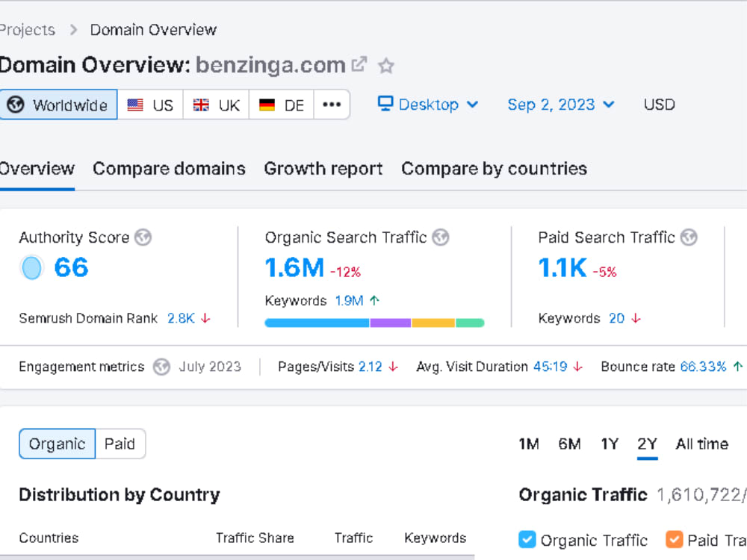
Task: Click the red down arrow by Semrush Domain Rank
Action: click(206, 318)
